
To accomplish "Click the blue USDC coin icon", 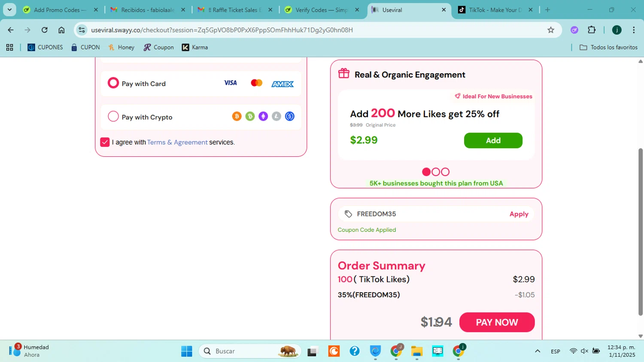I will pos(290,116).
